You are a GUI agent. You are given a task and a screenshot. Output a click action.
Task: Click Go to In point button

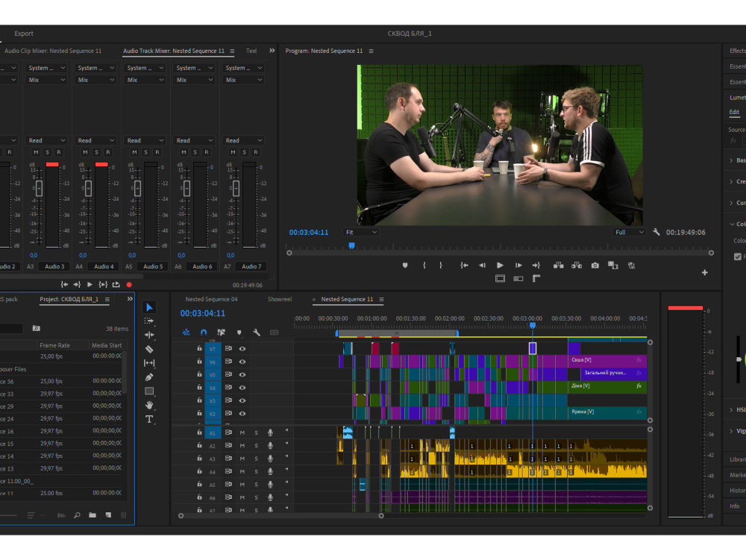(464, 265)
